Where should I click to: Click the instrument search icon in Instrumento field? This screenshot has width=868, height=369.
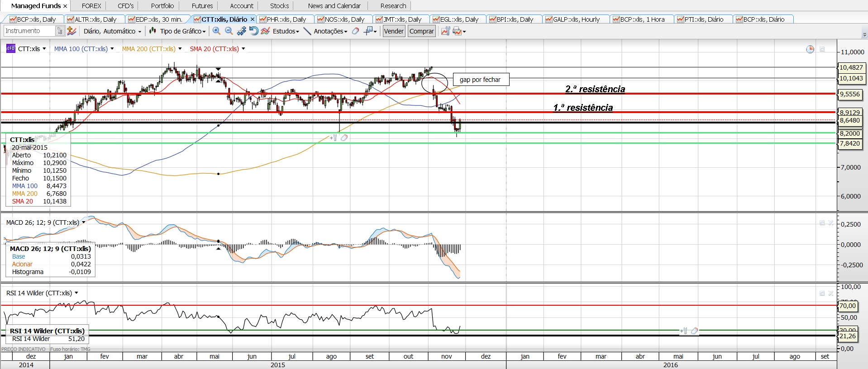point(60,31)
